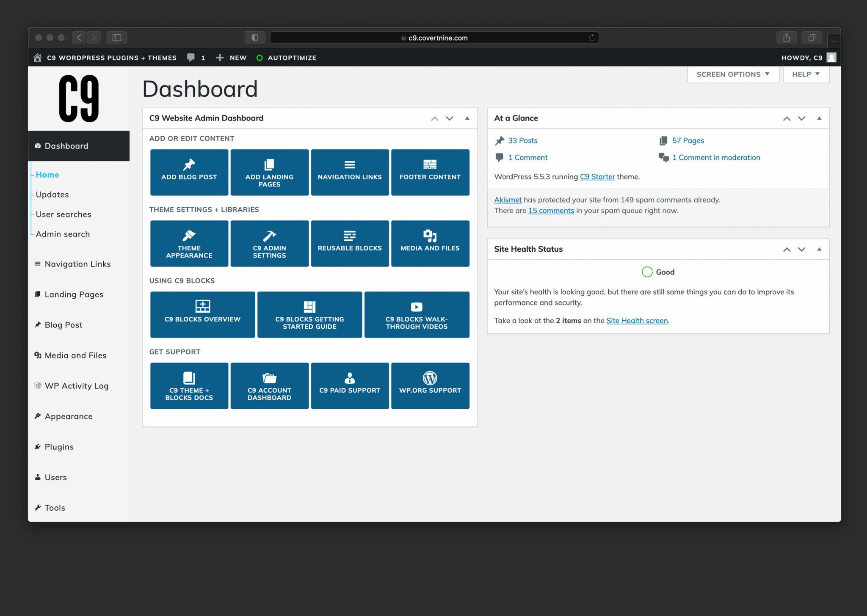This screenshot has height=616, width=867.
Task: Click the Good site health status indicator
Action: pos(659,272)
